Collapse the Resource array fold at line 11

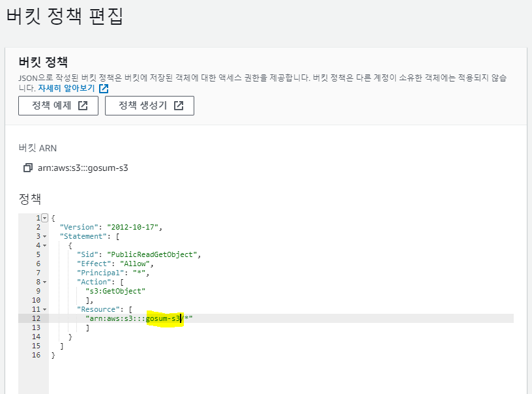[x=45, y=309]
